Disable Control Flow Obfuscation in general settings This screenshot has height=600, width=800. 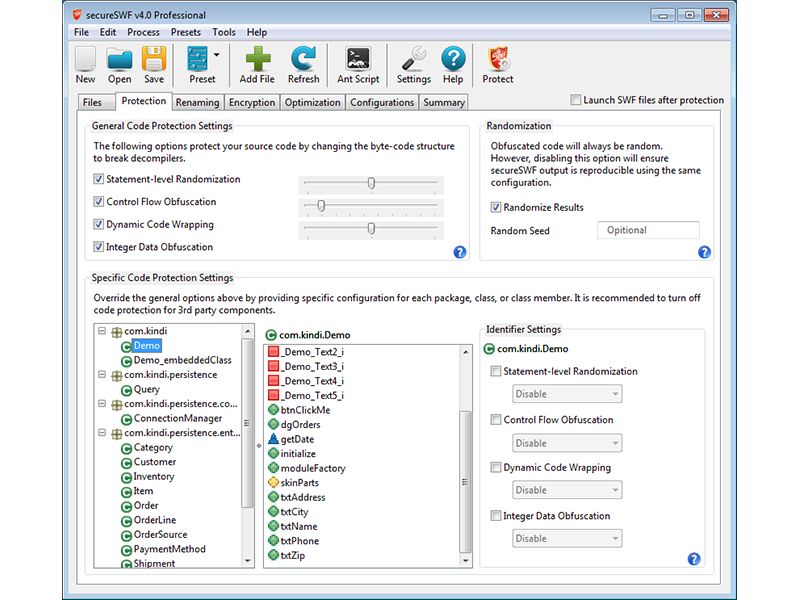(x=99, y=202)
